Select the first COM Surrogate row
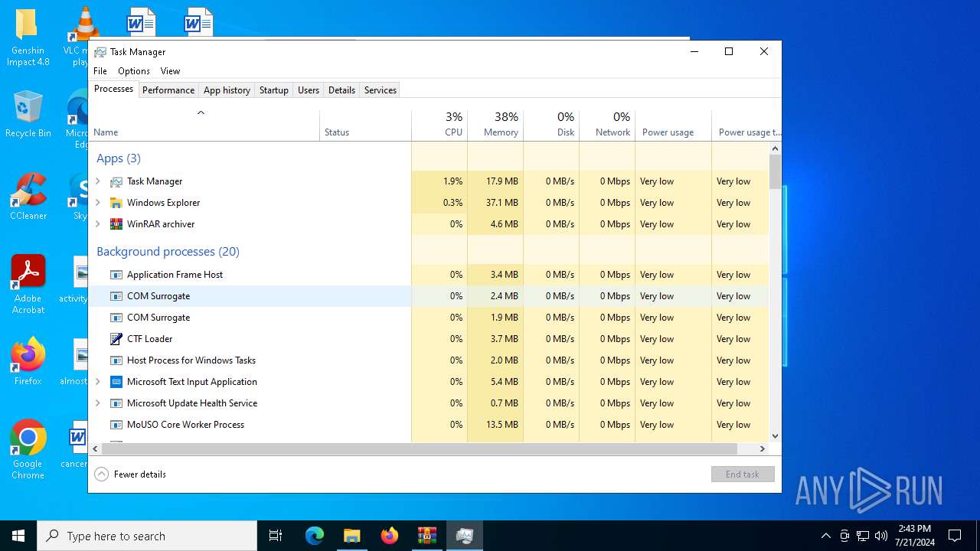Viewport: 980px width, 551px height. click(x=429, y=296)
